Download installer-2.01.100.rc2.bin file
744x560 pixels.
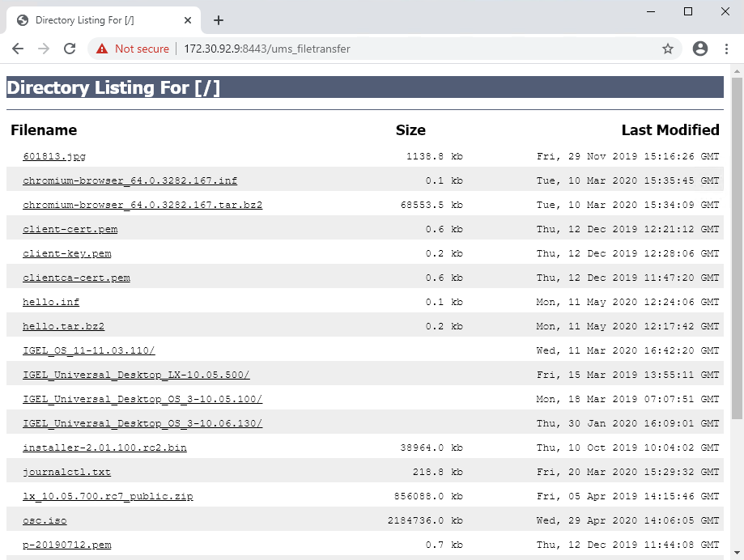coord(104,448)
